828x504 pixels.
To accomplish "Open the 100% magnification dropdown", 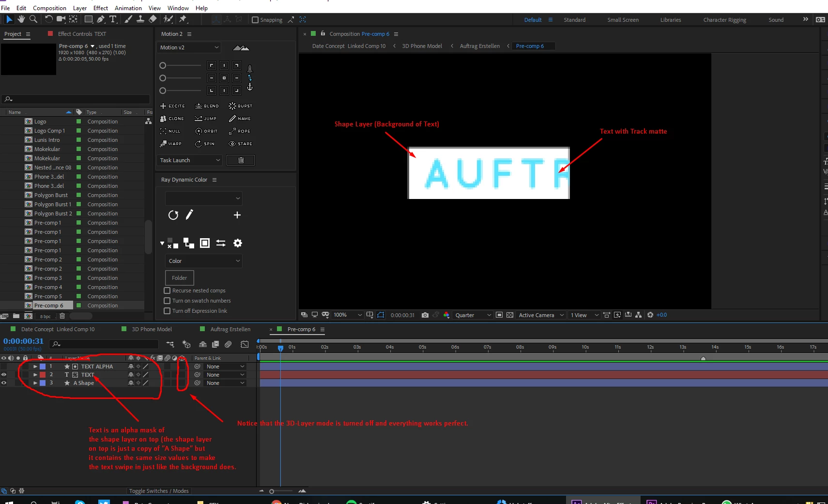I will click(x=347, y=315).
